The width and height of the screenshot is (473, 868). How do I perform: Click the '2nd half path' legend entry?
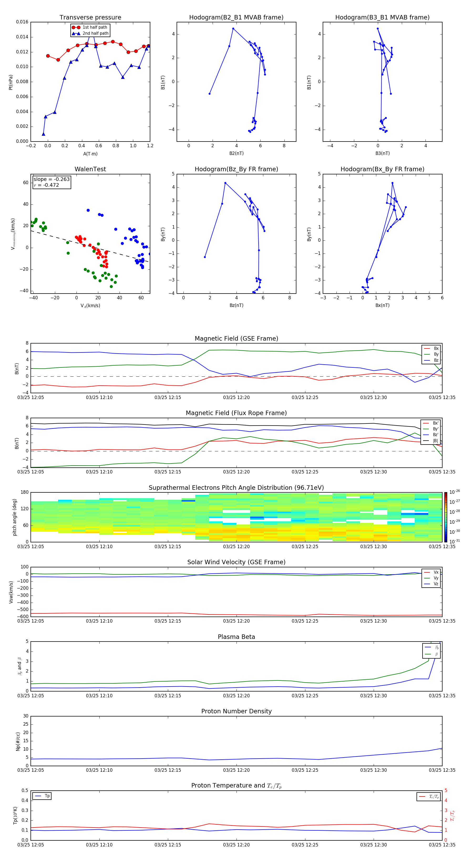pyautogui.click(x=90, y=33)
